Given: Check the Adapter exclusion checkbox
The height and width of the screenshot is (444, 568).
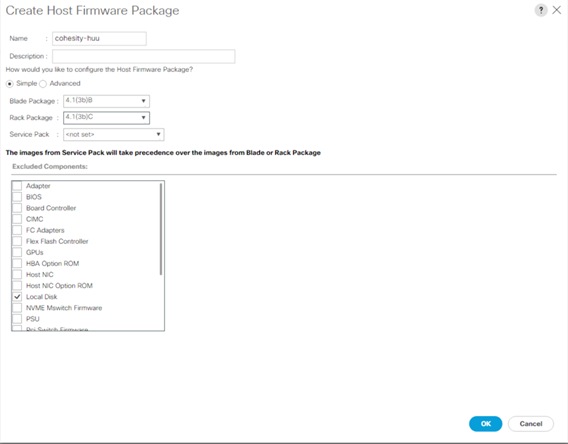Looking at the screenshot, I should click(17, 186).
